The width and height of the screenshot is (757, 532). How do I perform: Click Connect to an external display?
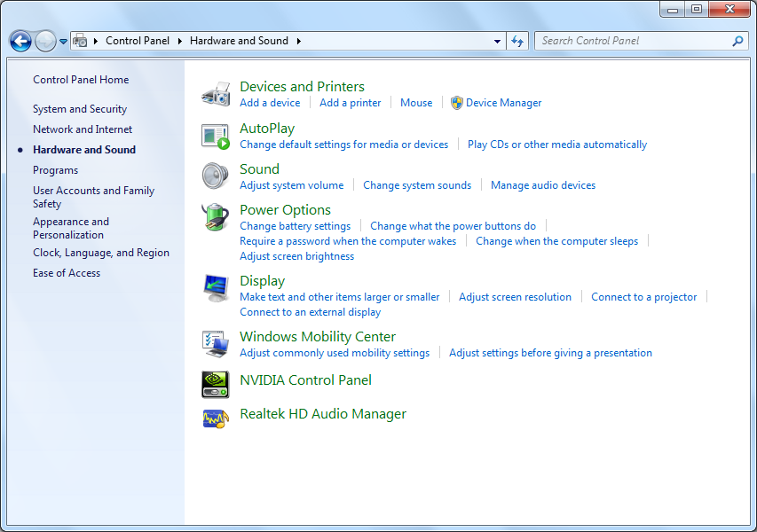click(x=311, y=312)
